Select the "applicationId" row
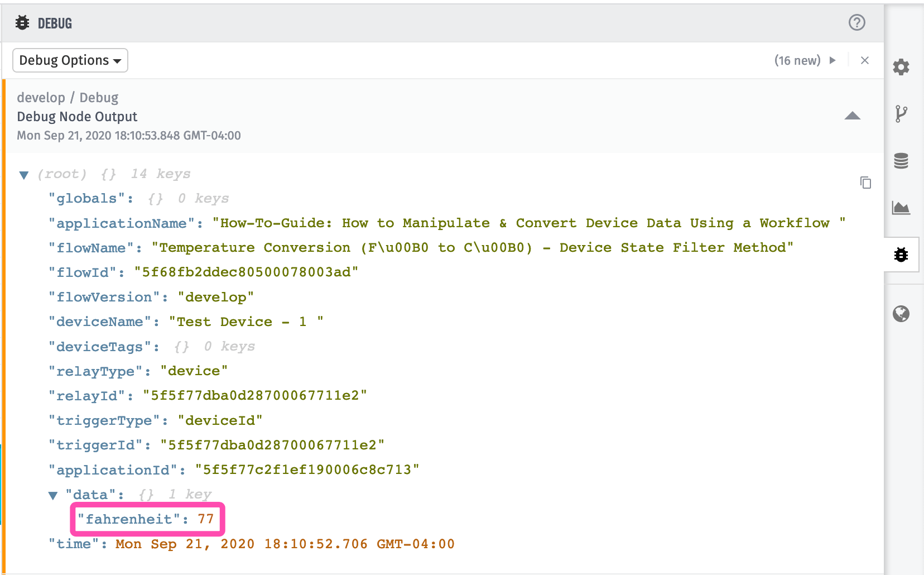Viewport: 924px width, 575px height. pyautogui.click(x=234, y=470)
